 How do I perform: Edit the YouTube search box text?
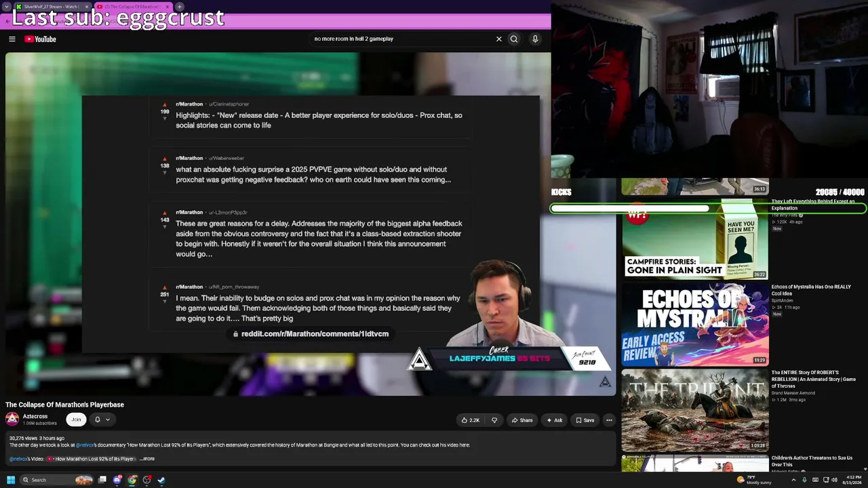pyautogui.click(x=400, y=39)
